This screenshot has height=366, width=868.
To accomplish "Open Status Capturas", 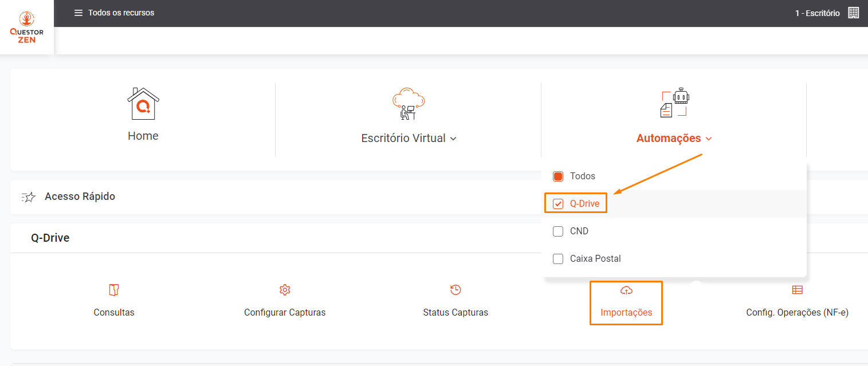I will click(455, 313).
